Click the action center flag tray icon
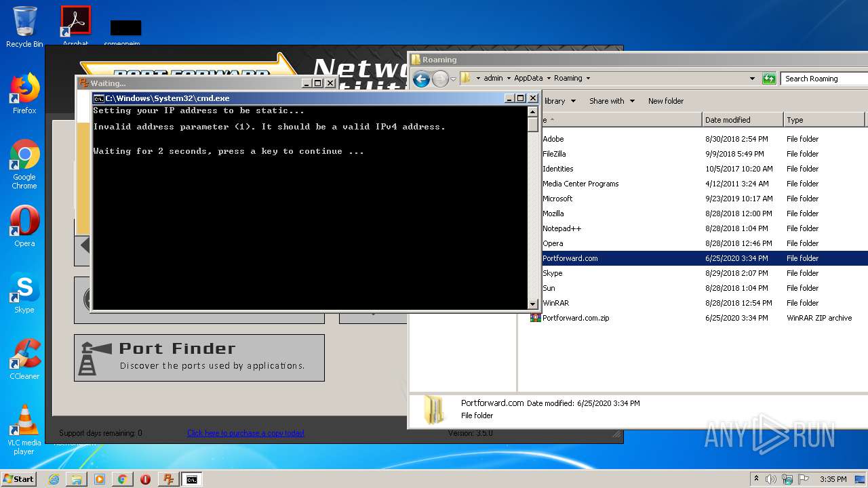868x488 pixels. pos(803,479)
